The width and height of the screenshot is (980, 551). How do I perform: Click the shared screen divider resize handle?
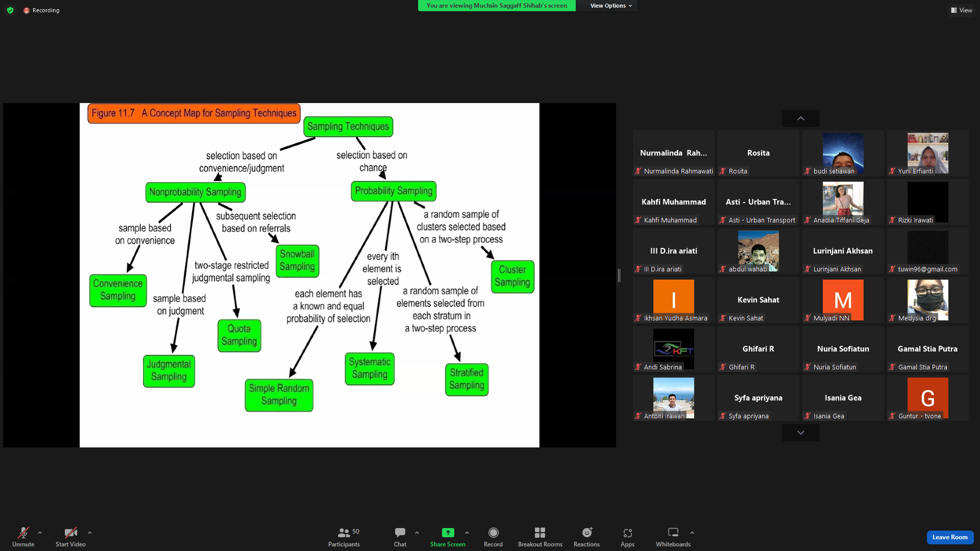(619, 275)
